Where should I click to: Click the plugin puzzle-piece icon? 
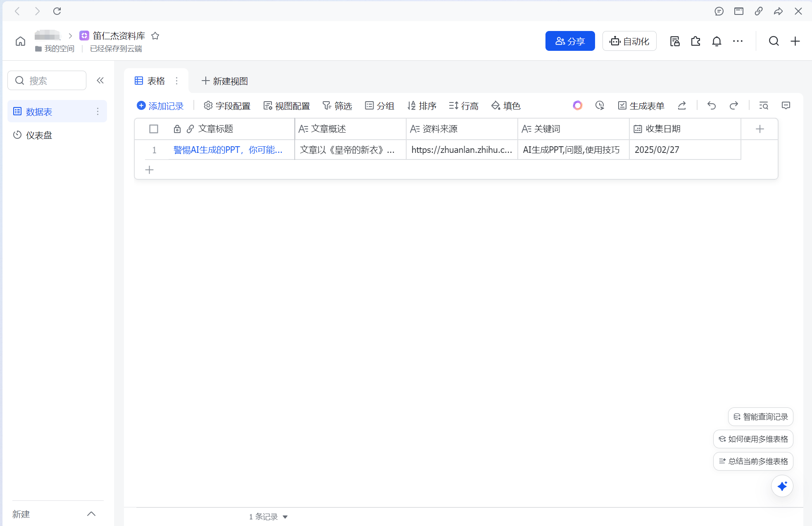pyautogui.click(x=696, y=41)
